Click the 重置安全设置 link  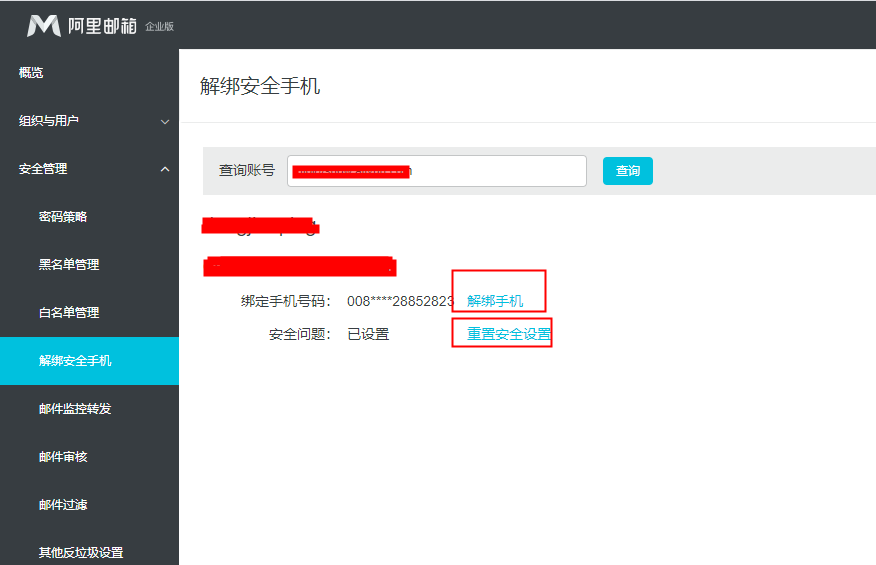509,334
